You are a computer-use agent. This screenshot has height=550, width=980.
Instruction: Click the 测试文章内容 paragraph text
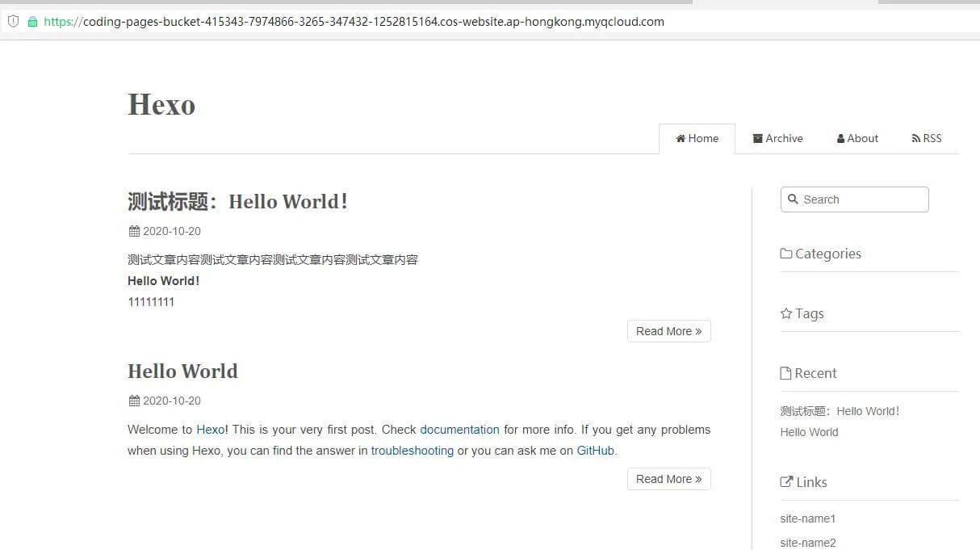click(x=273, y=260)
